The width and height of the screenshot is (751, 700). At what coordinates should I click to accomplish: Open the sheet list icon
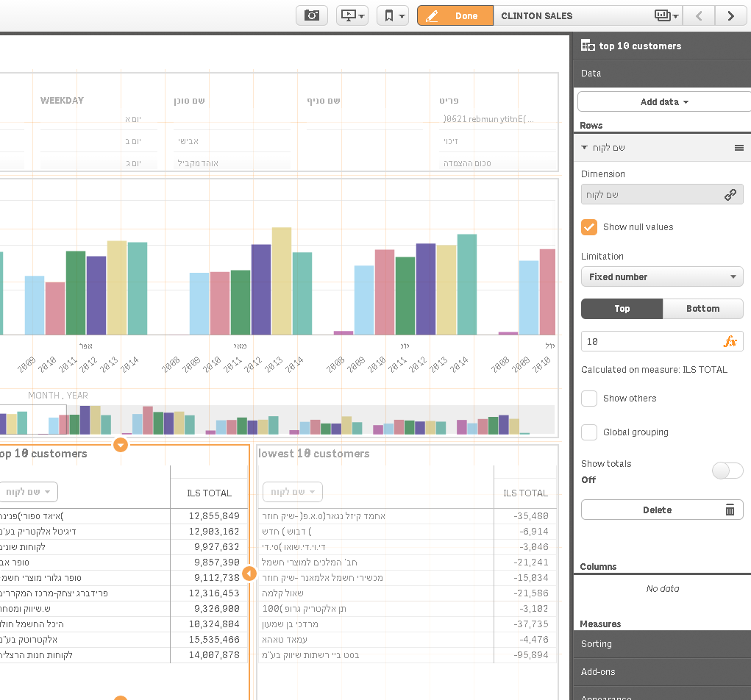tap(666, 15)
